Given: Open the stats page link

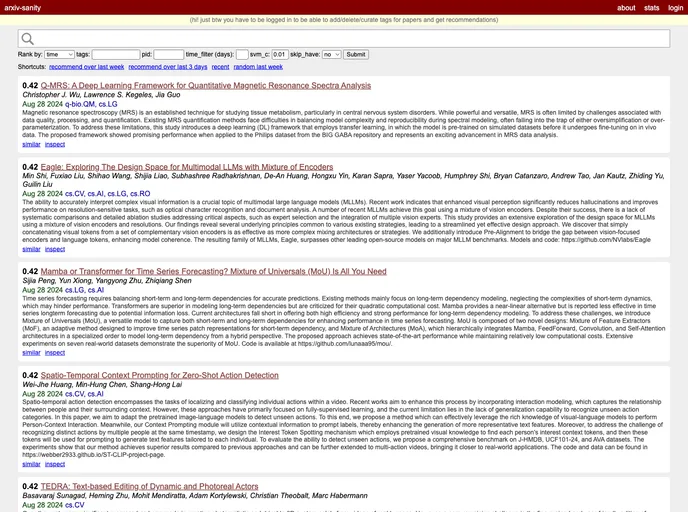Looking at the screenshot, I should pos(652,7).
